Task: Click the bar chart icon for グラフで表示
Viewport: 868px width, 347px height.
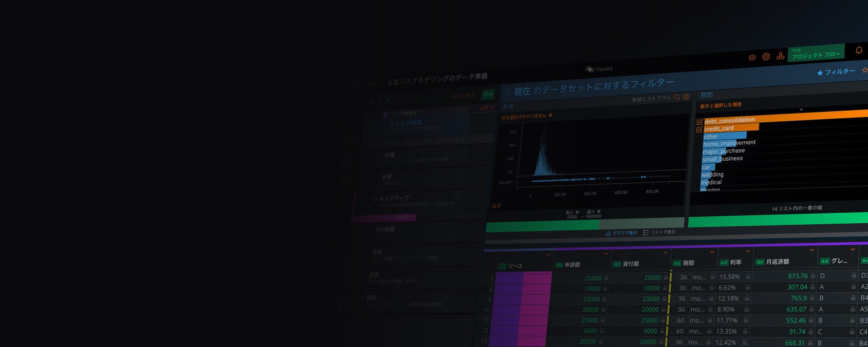Action: point(608,233)
